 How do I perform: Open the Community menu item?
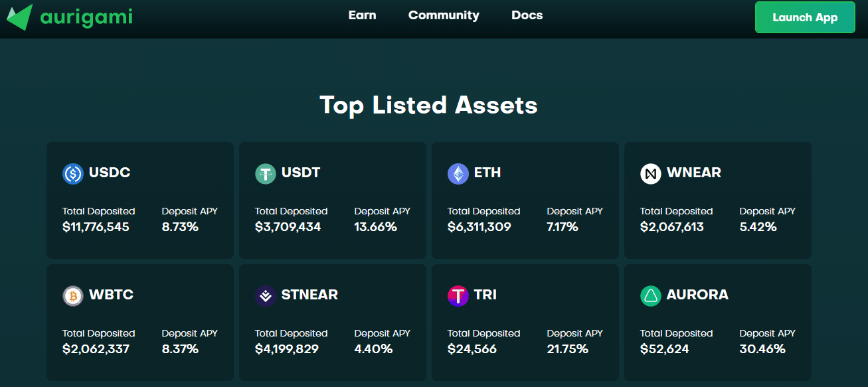coord(444,15)
